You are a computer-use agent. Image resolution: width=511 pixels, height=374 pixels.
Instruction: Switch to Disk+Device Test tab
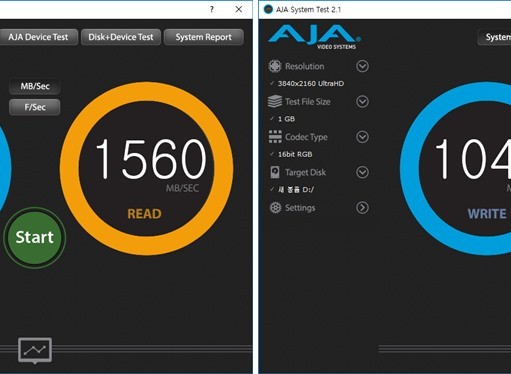click(121, 37)
